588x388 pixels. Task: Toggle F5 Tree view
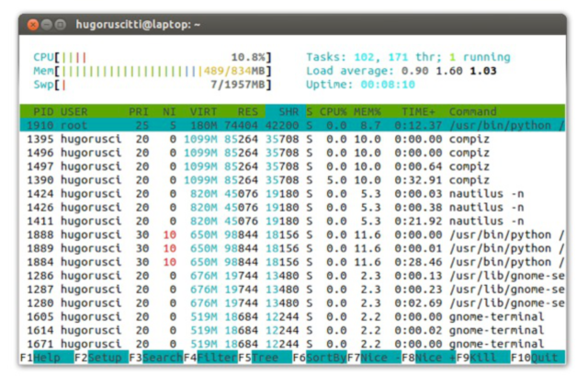coord(265,358)
